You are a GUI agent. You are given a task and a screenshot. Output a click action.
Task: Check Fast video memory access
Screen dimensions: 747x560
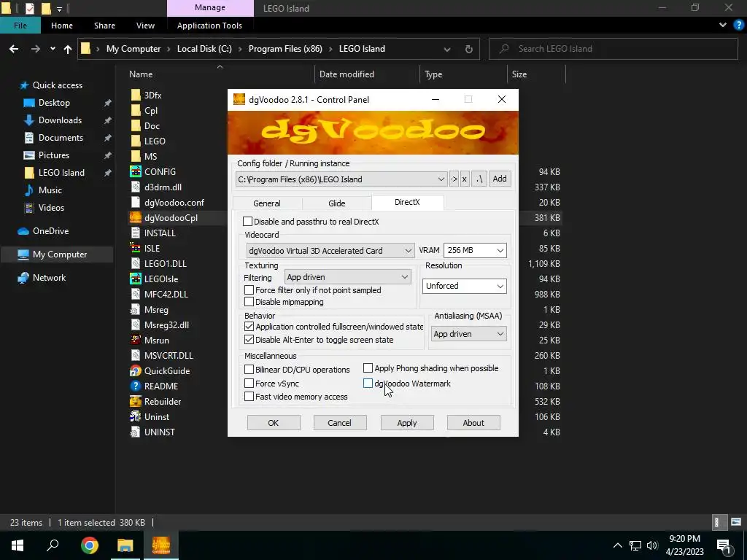[249, 397]
